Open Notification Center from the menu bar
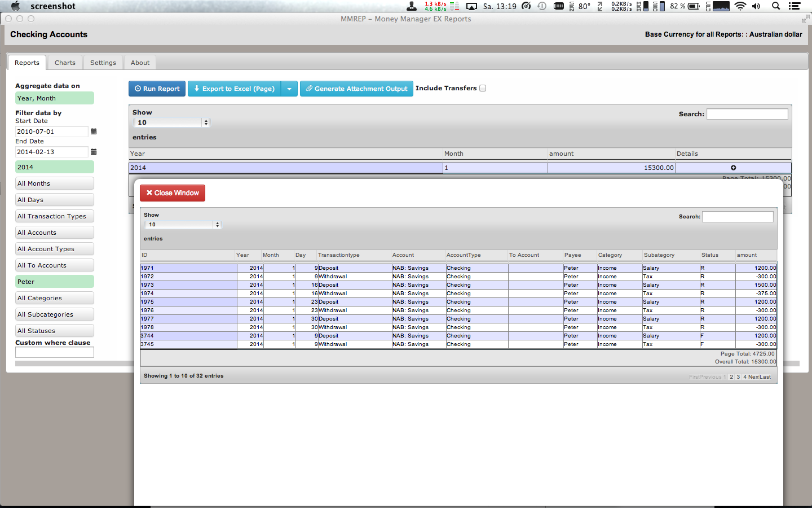Viewport: 812px width, 508px height. point(795,6)
